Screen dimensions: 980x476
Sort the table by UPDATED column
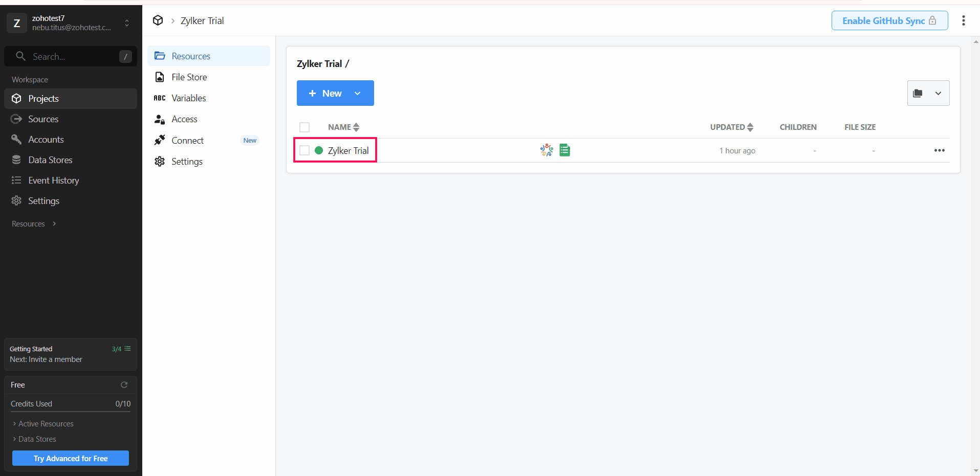pyautogui.click(x=732, y=127)
